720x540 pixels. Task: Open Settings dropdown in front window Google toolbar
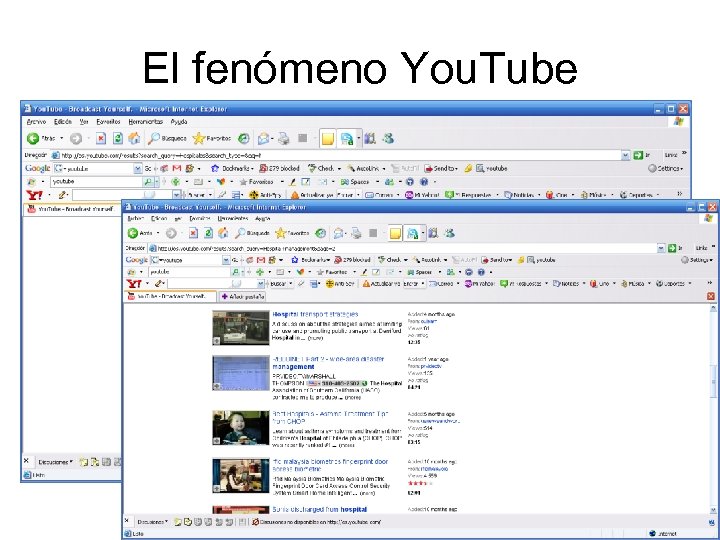coord(698,260)
